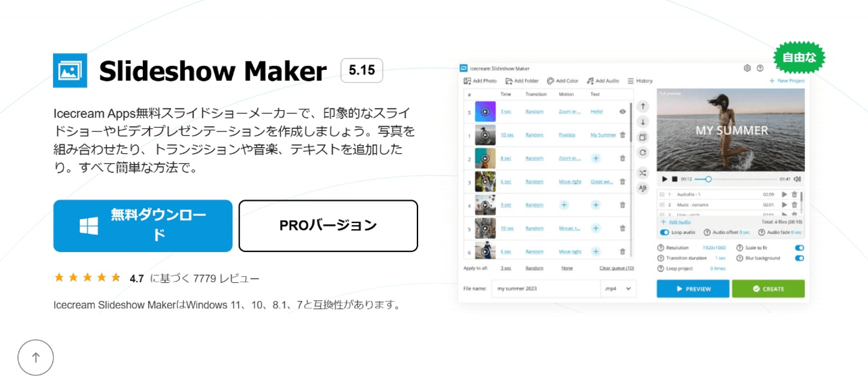This screenshot has width=868, height=389.
Task: Change Loop project 0 times value
Action: tap(718, 268)
